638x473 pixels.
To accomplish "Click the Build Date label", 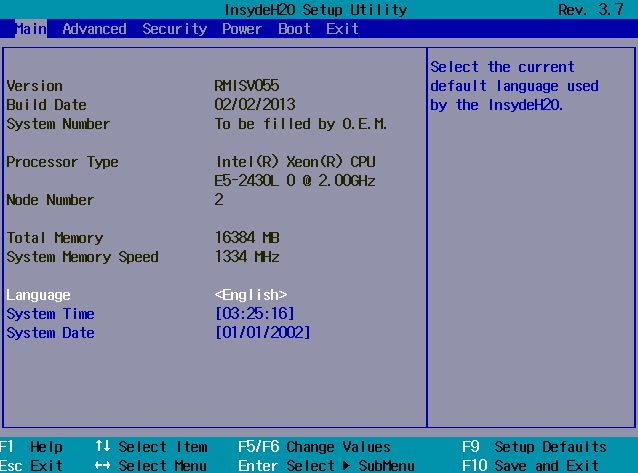I will tap(46, 105).
